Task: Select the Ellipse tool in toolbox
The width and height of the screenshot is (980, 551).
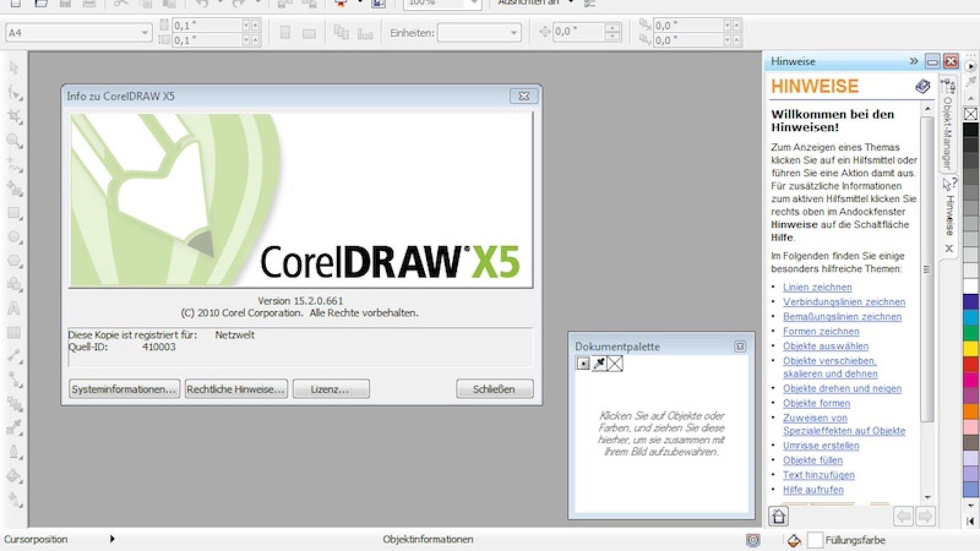Action: tap(13, 238)
